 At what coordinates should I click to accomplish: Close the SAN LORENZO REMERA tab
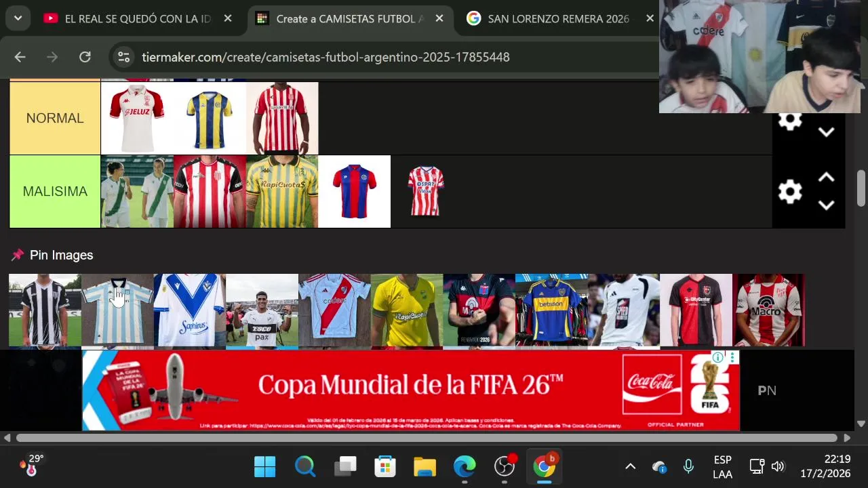[650, 18]
